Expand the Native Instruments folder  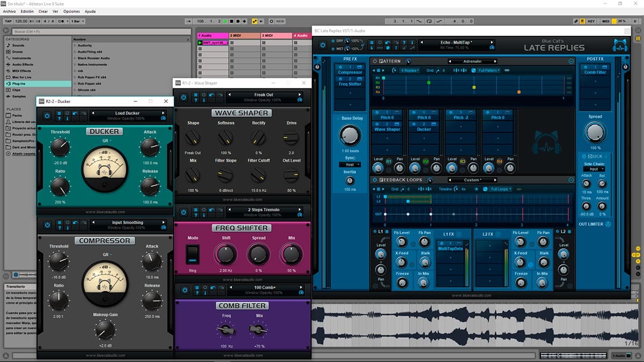(74, 64)
